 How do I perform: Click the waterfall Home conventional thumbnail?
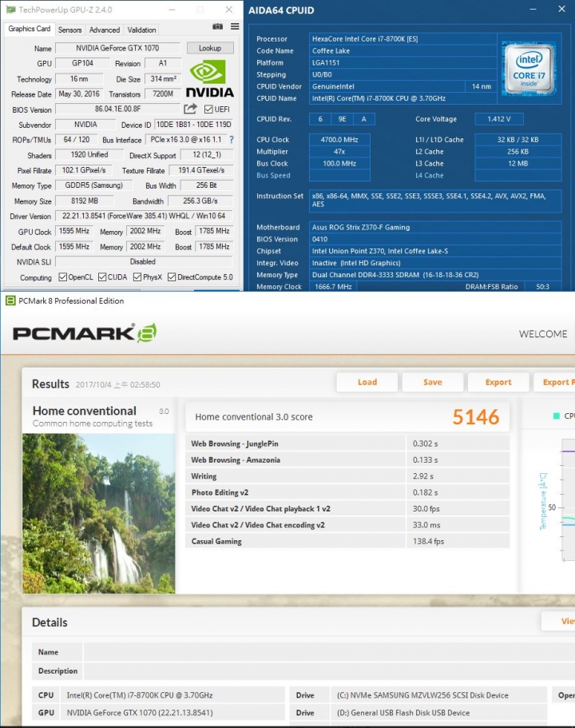98,514
